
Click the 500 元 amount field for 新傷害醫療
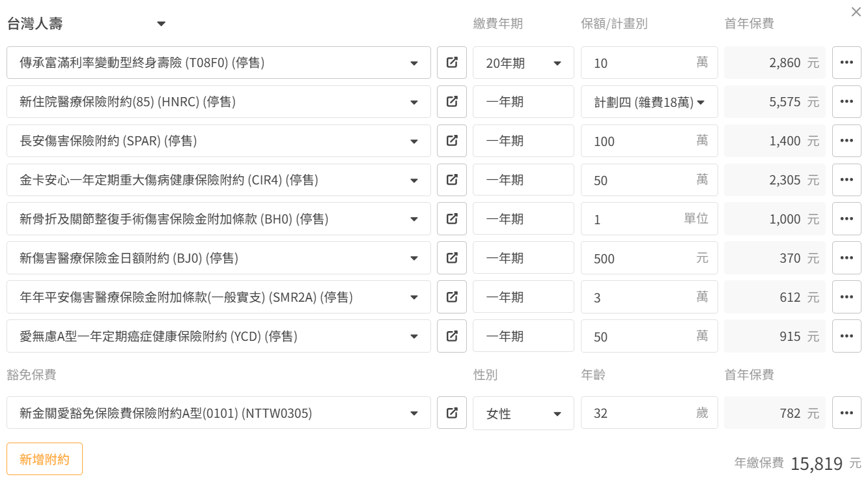[x=641, y=258]
